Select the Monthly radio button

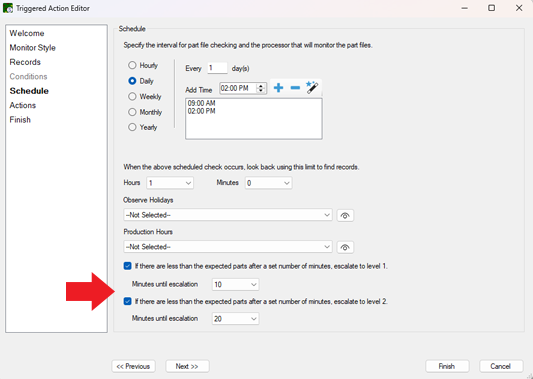[x=132, y=112]
